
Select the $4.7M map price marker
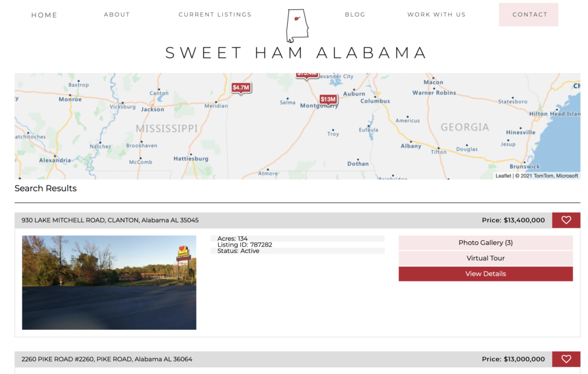pyautogui.click(x=241, y=88)
